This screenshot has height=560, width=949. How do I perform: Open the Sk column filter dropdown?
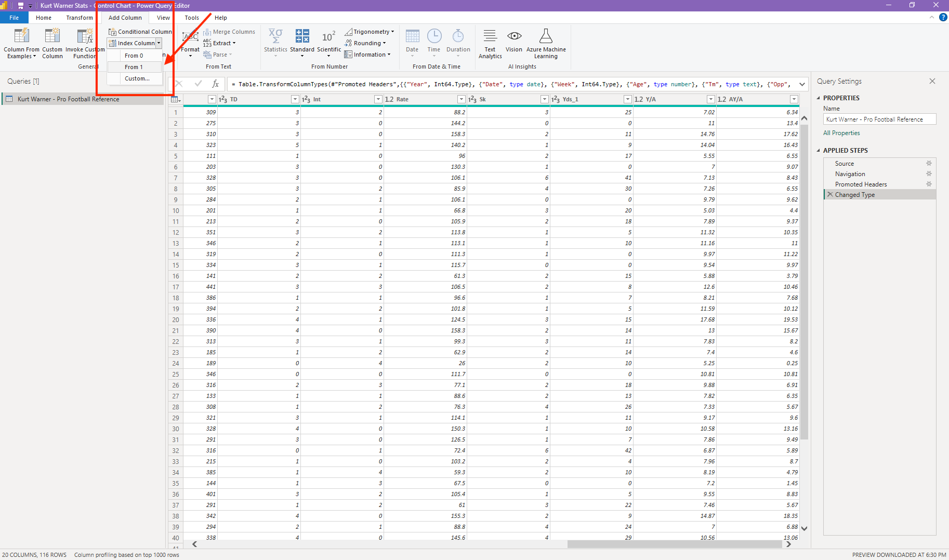coord(545,99)
